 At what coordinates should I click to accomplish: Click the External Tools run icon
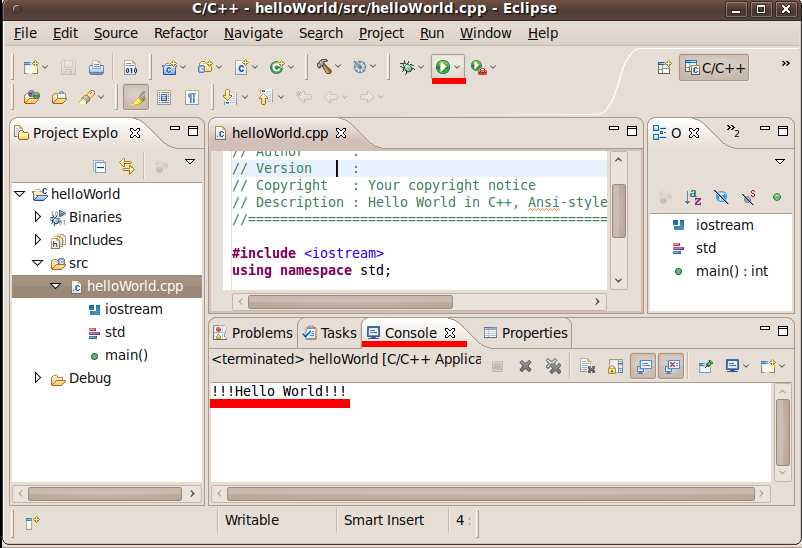pyautogui.click(x=479, y=68)
